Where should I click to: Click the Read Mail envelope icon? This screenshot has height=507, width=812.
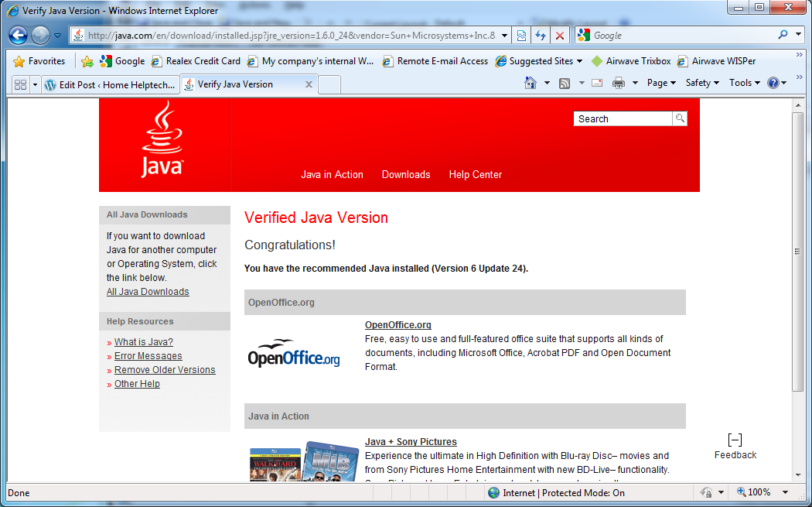[597, 83]
